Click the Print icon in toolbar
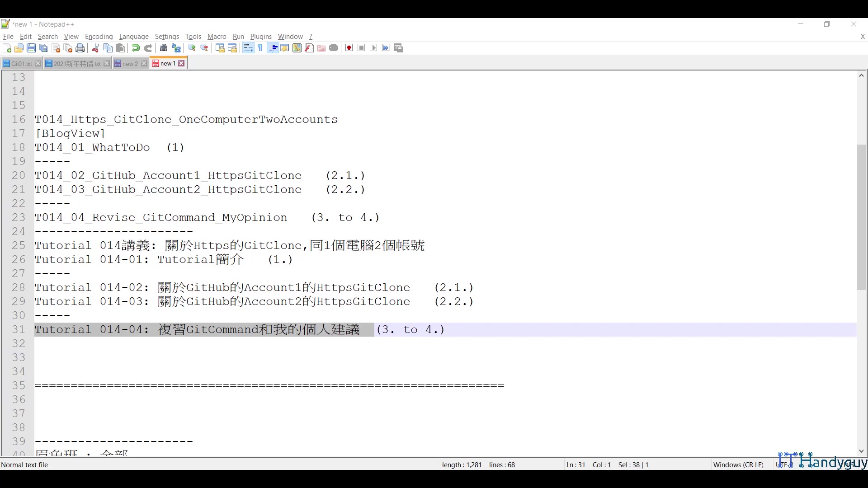This screenshot has height=488, width=868. pyautogui.click(x=80, y=48)
